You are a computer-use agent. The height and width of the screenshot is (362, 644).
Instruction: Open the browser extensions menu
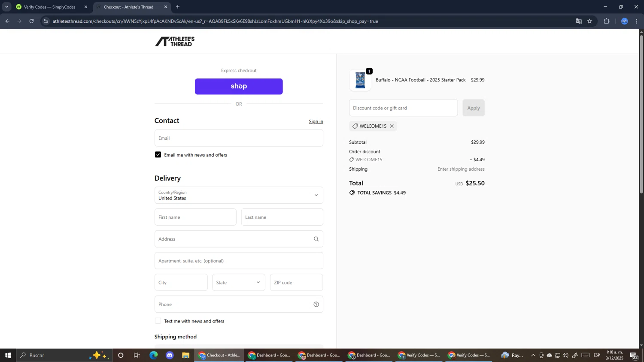(607, 21)
